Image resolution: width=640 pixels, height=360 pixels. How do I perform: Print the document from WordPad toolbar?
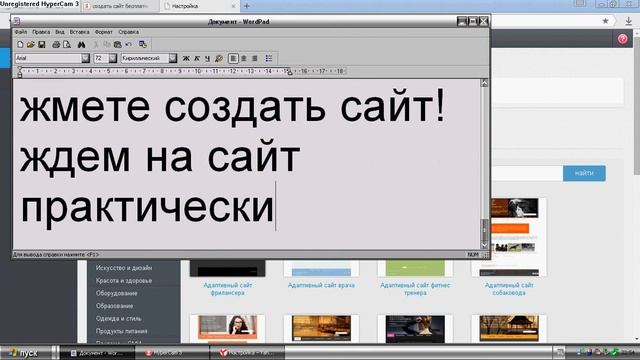[x=56, y=44]
